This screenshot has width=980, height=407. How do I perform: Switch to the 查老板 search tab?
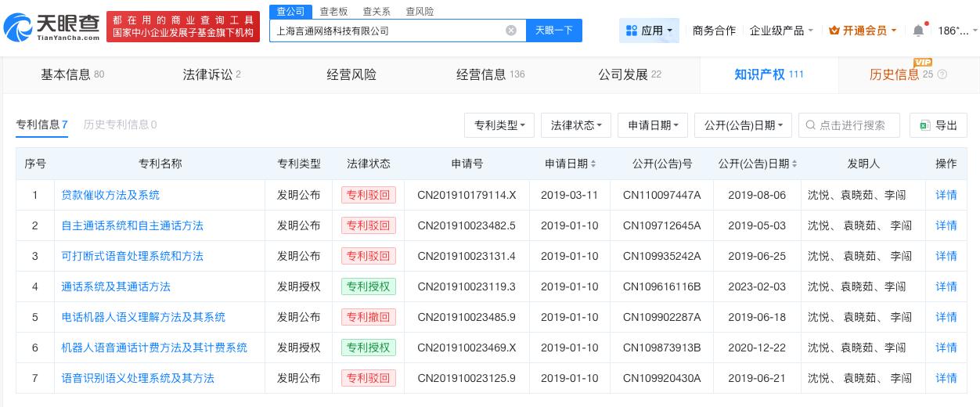pyautogui.click(x=333, y=12)
